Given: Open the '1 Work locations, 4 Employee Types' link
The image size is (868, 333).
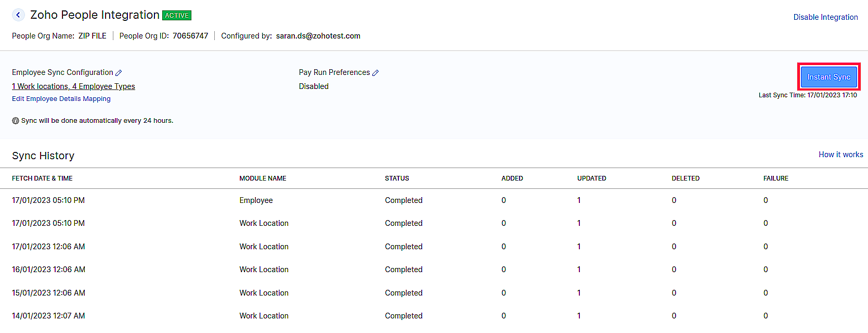Looking at the screenshot, I should point(73,86).
